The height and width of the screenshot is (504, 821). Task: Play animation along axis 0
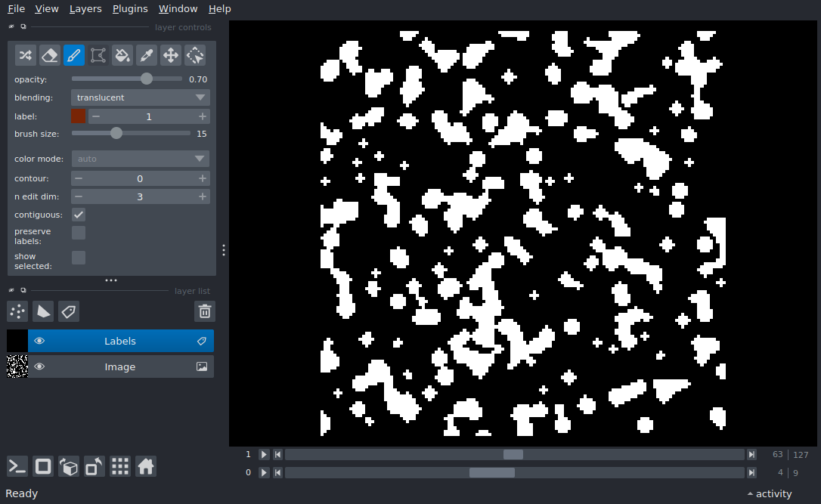[x=264, y=472]
